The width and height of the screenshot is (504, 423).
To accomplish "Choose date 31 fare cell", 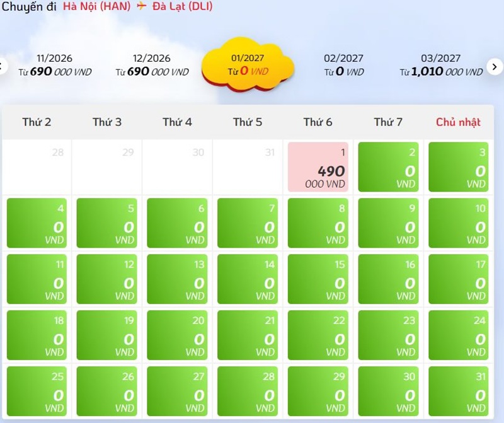I will [x=459, y=391].
